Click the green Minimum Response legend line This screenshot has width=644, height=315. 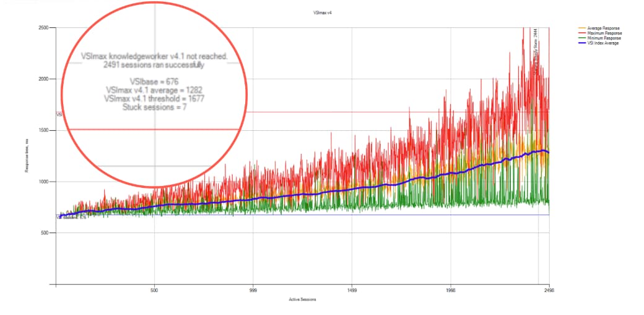[582, 38]
